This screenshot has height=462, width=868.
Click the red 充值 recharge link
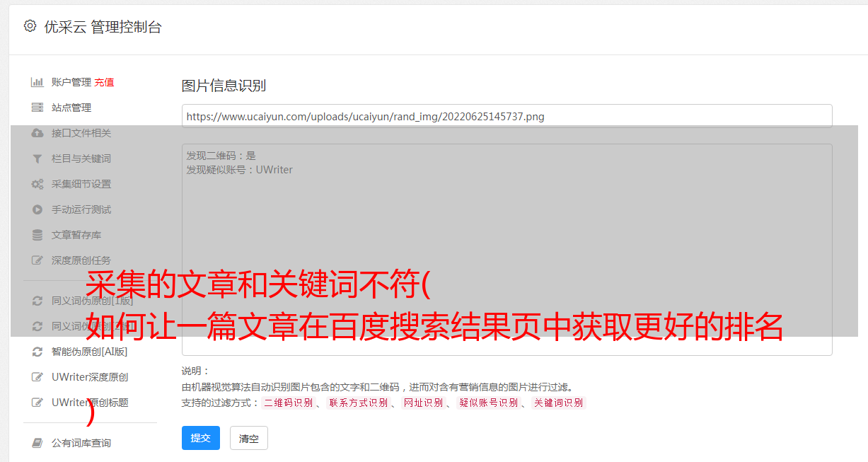[x=104, y=82]
